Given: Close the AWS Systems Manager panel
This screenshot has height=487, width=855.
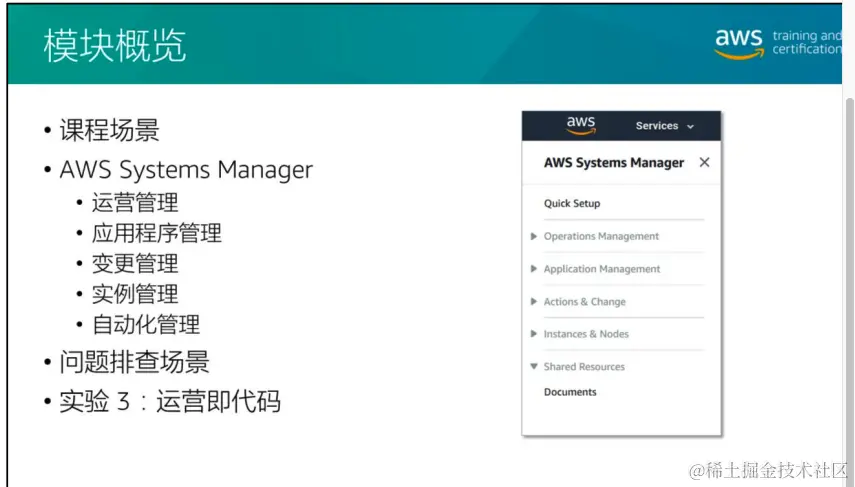Looking at the screenshot, I should click(705, 162).
